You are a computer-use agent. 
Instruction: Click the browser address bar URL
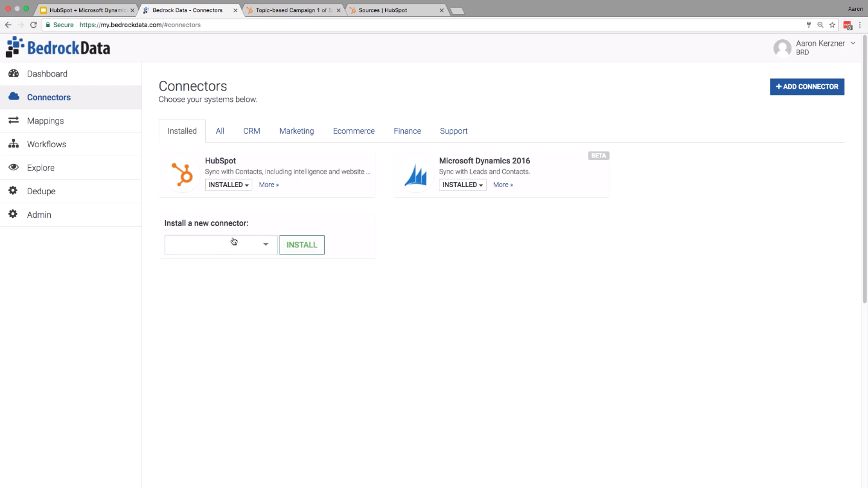[140, 25]
